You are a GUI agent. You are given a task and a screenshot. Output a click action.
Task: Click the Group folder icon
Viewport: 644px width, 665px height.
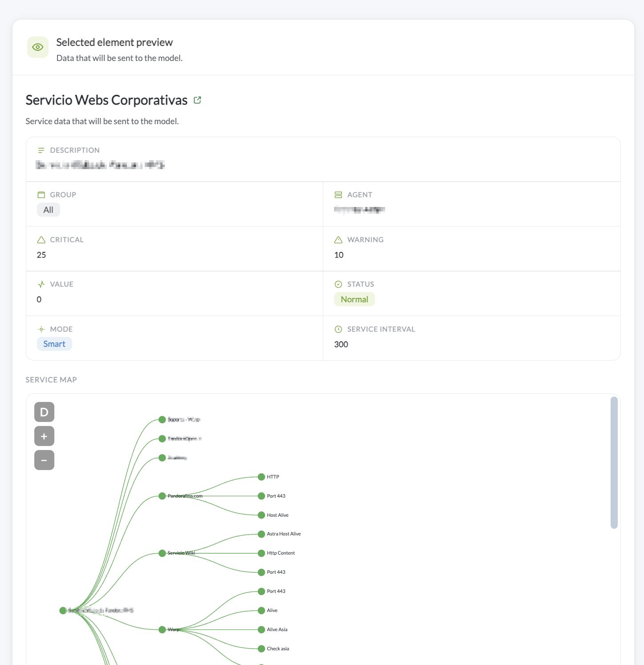[41, 195]
